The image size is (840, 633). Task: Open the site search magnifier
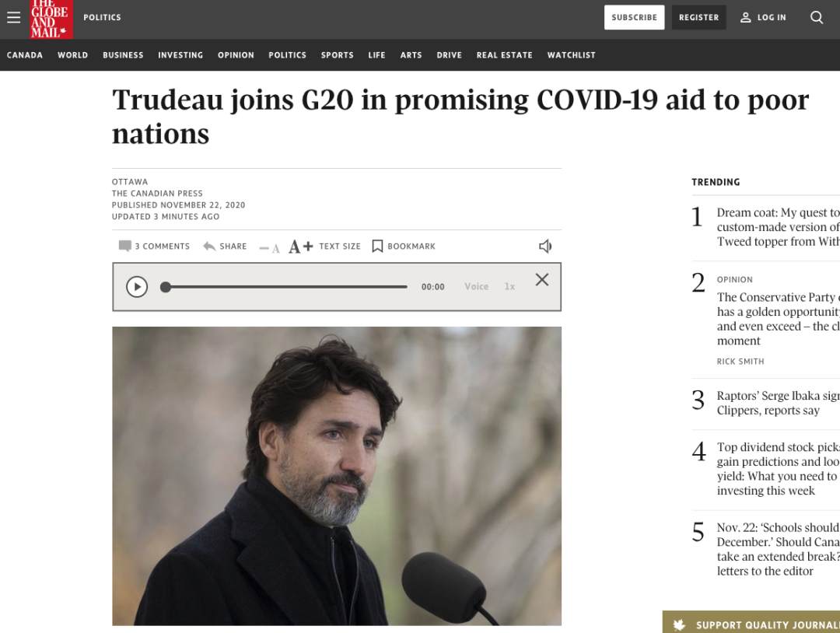[817, 17]
